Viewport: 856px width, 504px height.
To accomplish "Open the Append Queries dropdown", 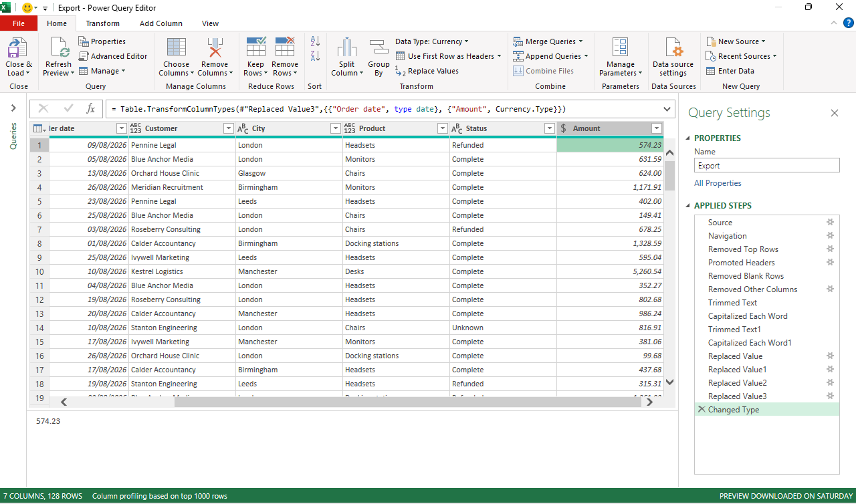I will click(x=550, y=56).
